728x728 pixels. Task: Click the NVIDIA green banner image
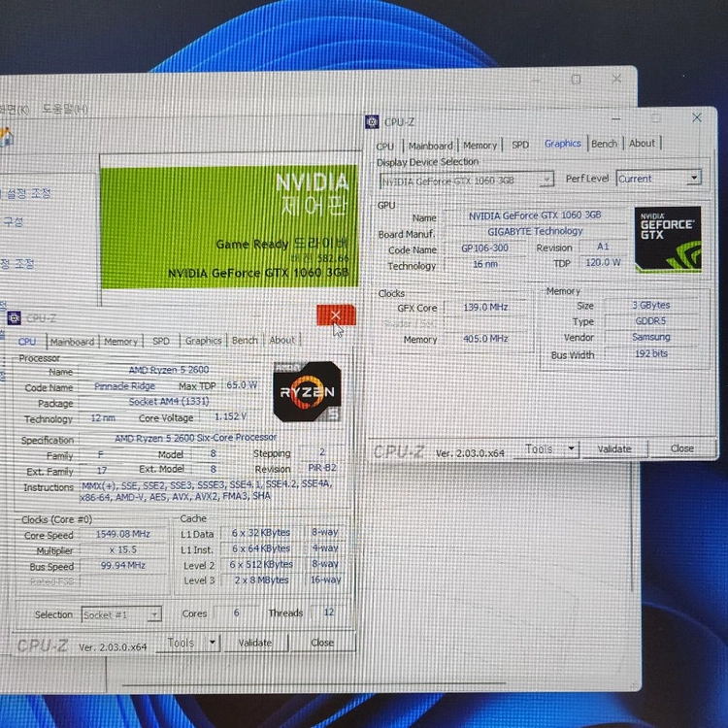[x=229, y=226]
